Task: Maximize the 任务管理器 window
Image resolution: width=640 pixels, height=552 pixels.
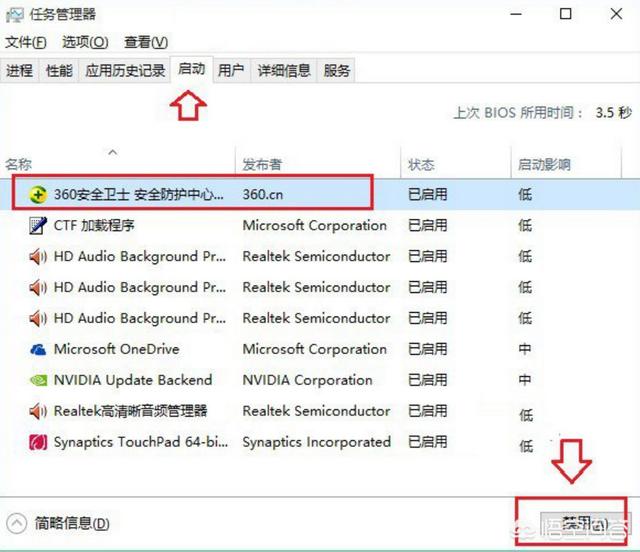Action: coord(565,14)
